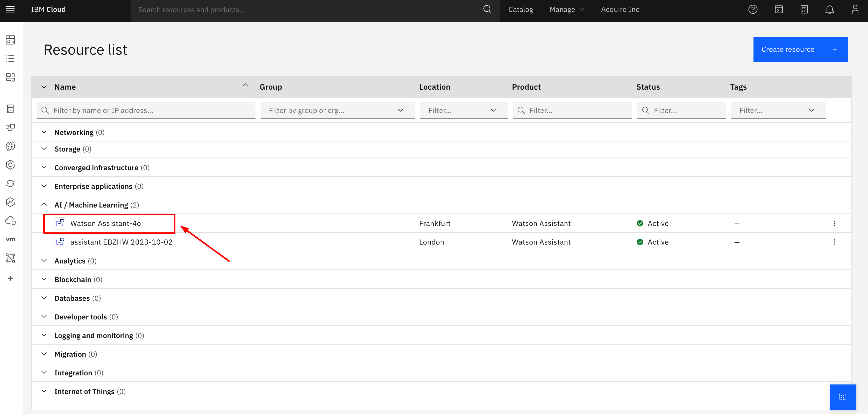The height and width of the screenshot is (414, 868).
Task: Open the Kubernetes hexagon icon in sidebar
Action: [x=10, y=165]
